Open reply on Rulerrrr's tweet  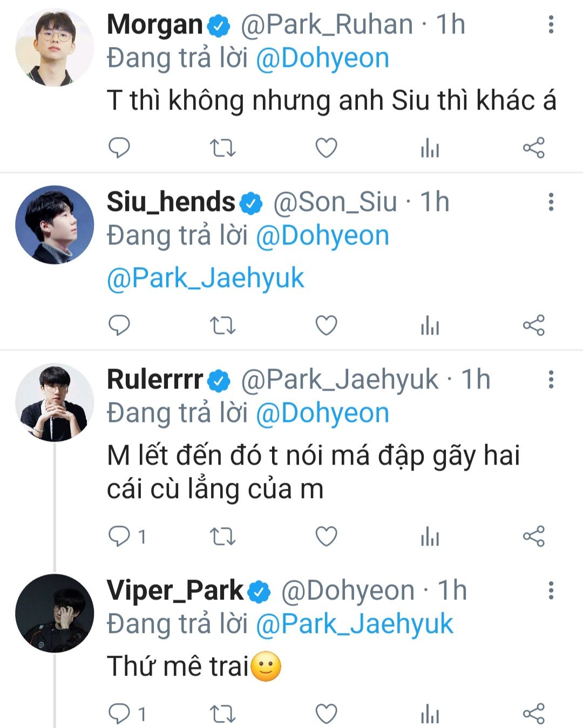[x=119, y=536]
